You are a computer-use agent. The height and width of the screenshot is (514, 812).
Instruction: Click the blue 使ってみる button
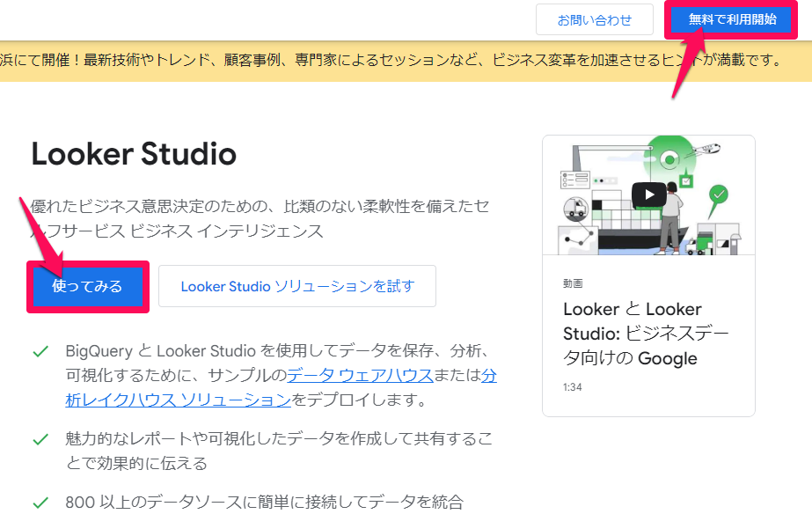pos(87,286)
